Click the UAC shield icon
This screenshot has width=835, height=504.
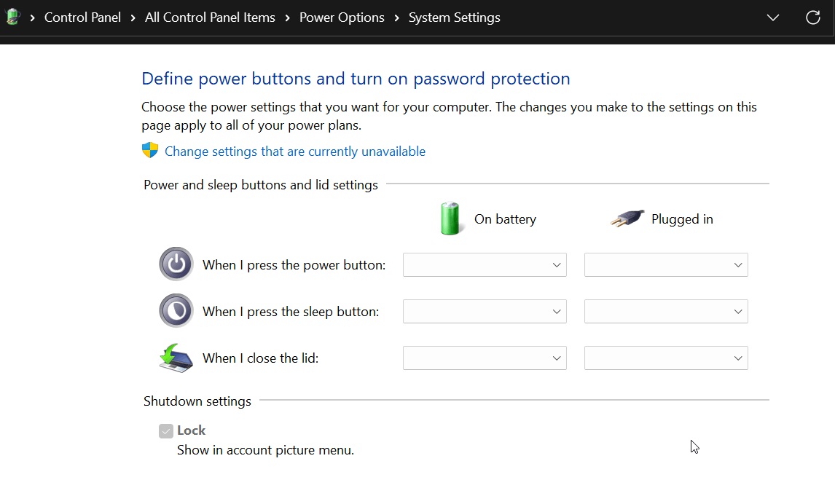pos(150,151)
